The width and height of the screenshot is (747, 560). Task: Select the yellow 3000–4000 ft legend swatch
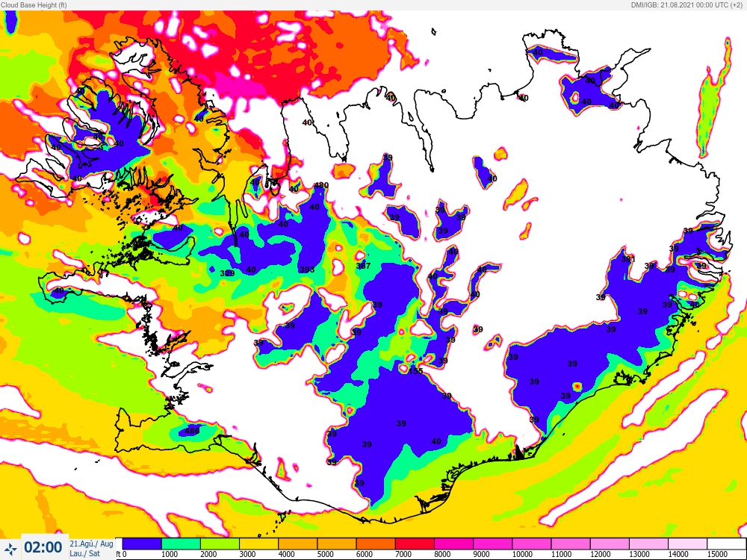258,544
